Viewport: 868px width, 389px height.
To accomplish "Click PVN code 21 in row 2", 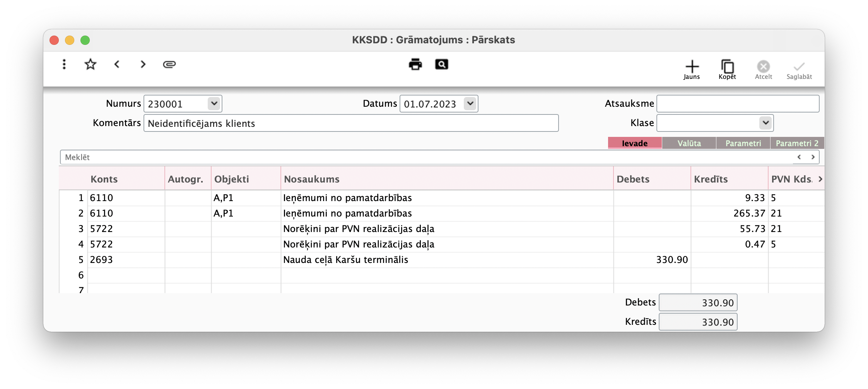I will (x=796, y=213).
